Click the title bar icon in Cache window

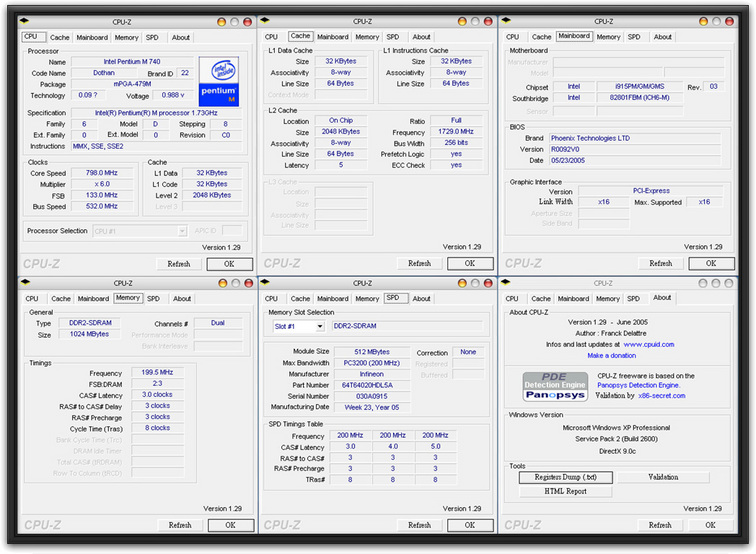coord(264,20)
